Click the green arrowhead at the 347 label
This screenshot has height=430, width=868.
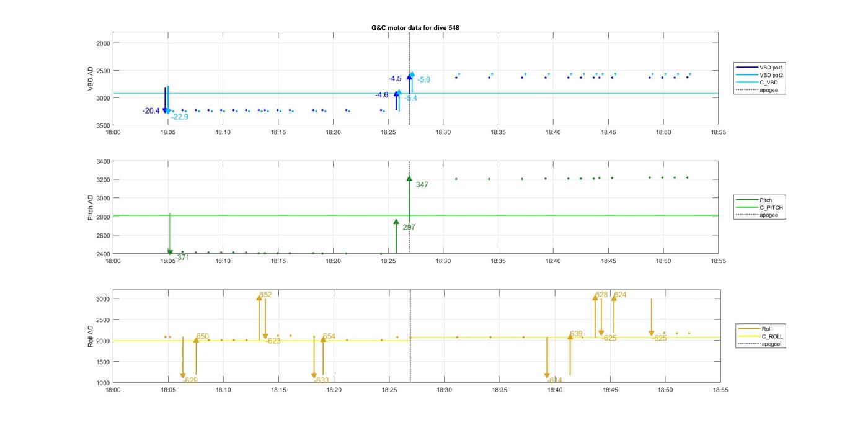pyautogui.click(x=409, y=179)
